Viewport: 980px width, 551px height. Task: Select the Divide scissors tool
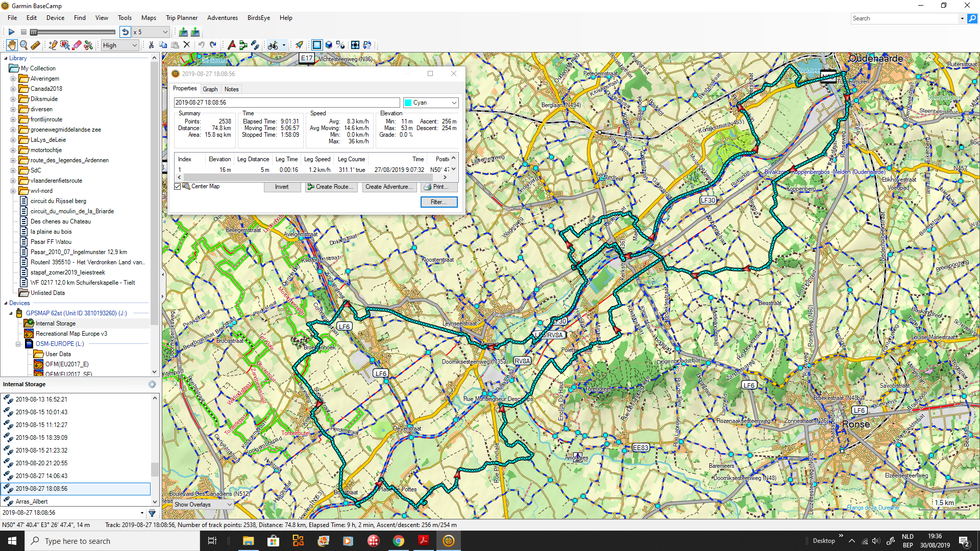pyautogui.click(x=89, y=45)
